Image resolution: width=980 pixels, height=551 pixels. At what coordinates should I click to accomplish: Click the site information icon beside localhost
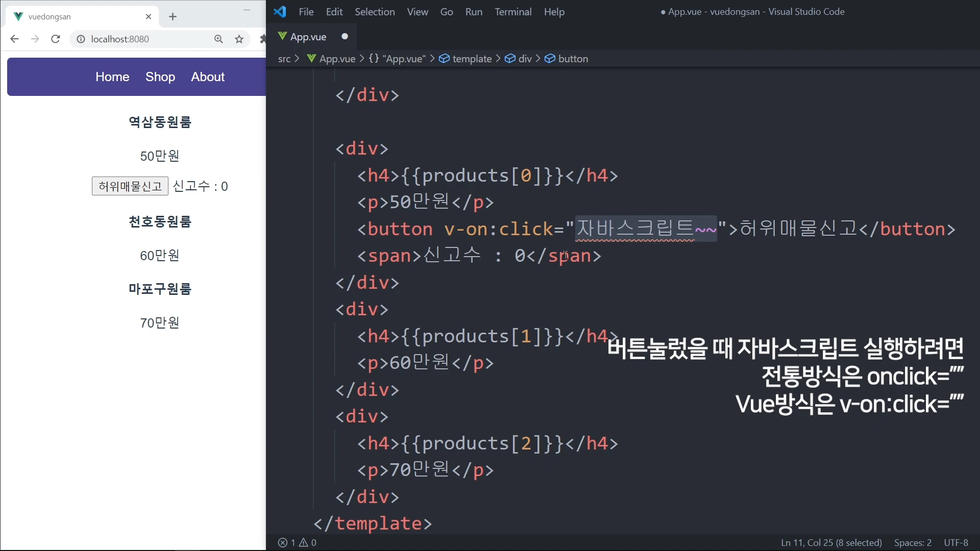coord(81,39)
